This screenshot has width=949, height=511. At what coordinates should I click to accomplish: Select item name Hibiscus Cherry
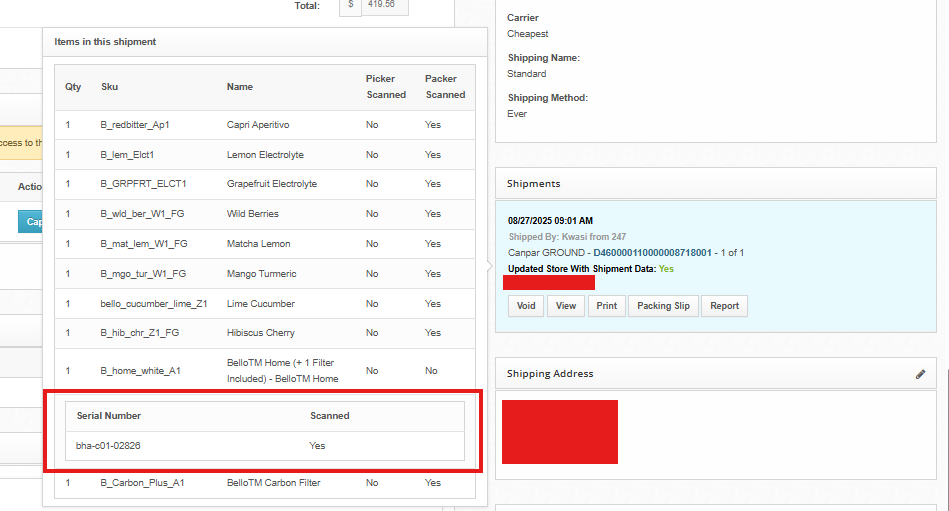point(261,332)
